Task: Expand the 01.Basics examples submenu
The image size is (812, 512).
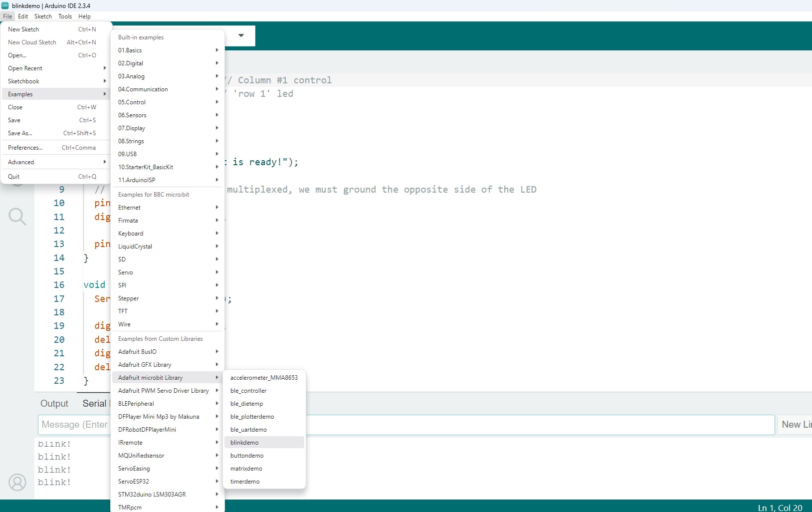Action: [168, 50]
